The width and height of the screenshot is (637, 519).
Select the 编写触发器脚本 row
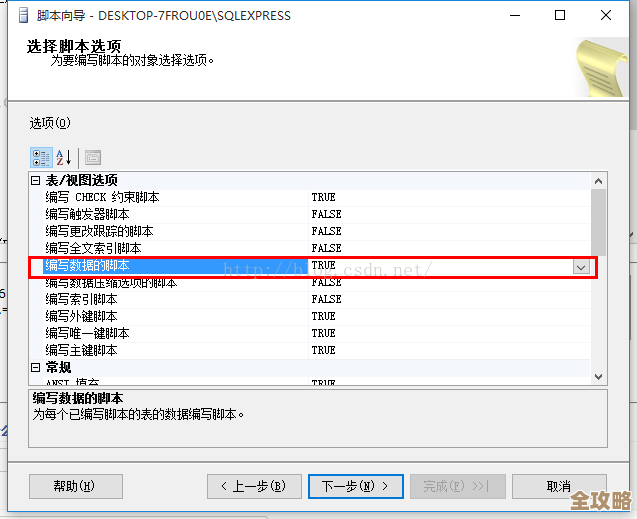coord(316,214)
